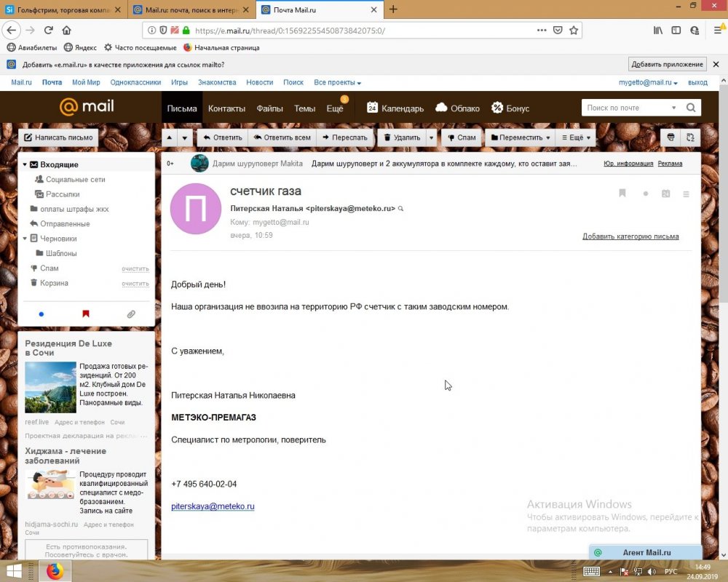Open the hamburger menu beside the subject
This screenshot has width=728, height=582.
click(x=684, y=193)
